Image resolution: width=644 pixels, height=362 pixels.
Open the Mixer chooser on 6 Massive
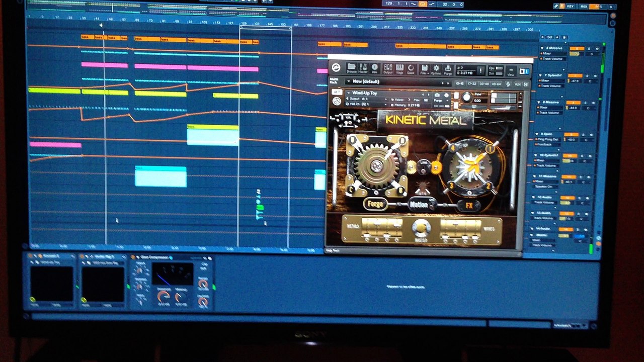[x=552, y=53]
